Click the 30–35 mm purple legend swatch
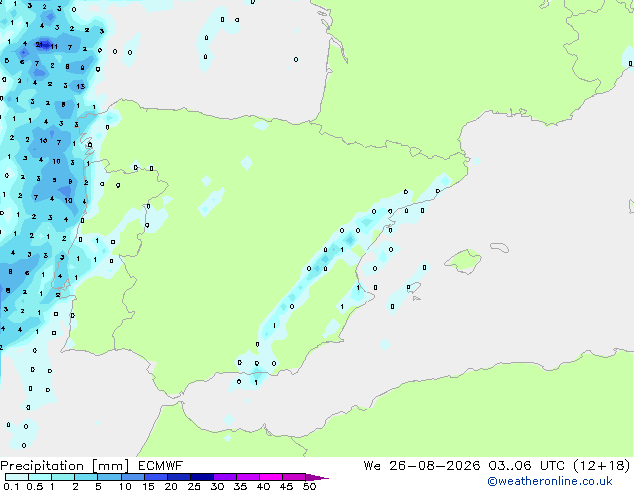This screenshot has height=490, width=634. [x=225, y=477]
